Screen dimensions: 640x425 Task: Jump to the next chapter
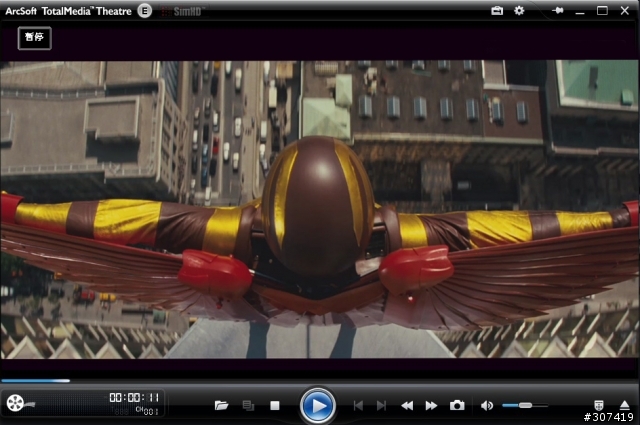tap(381, 405)
